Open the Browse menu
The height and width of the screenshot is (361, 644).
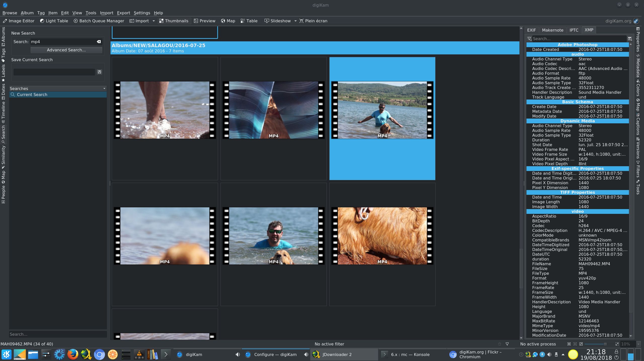[10, 13]
